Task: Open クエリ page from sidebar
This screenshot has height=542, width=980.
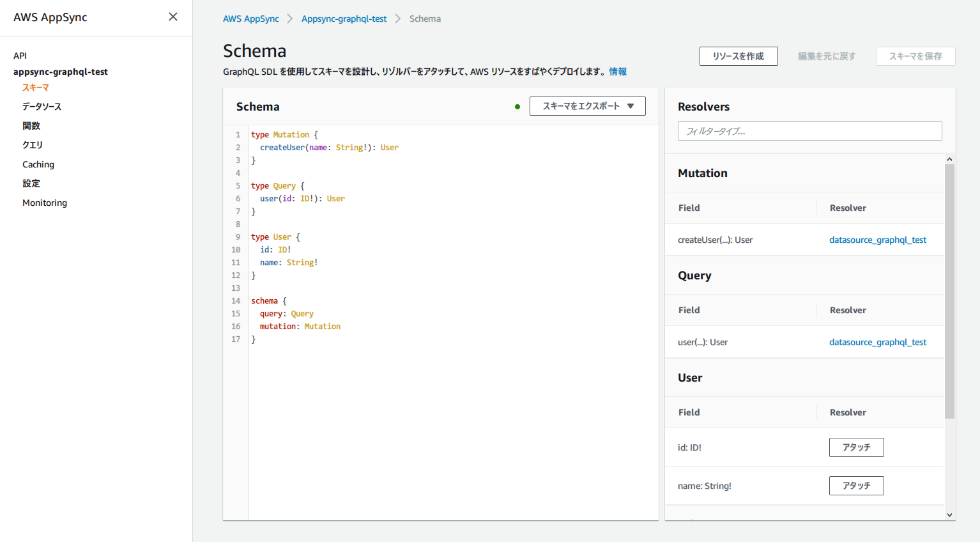Action: point(33,145)
